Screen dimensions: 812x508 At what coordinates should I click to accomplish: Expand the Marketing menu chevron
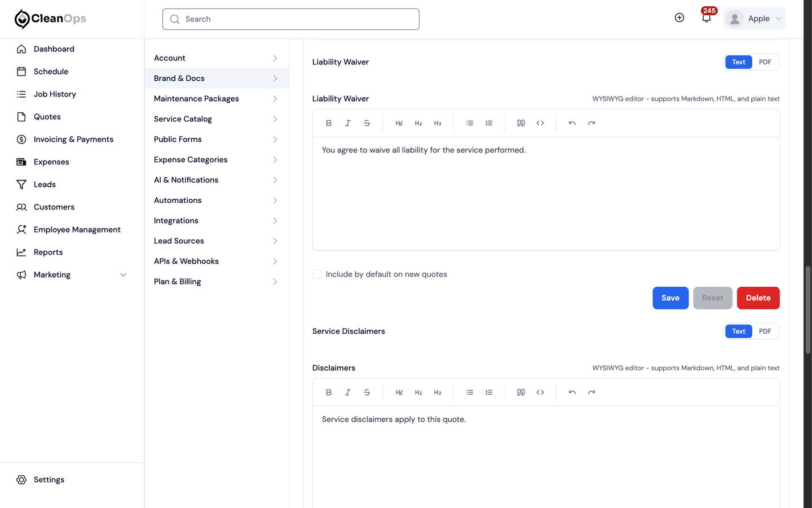123,275
